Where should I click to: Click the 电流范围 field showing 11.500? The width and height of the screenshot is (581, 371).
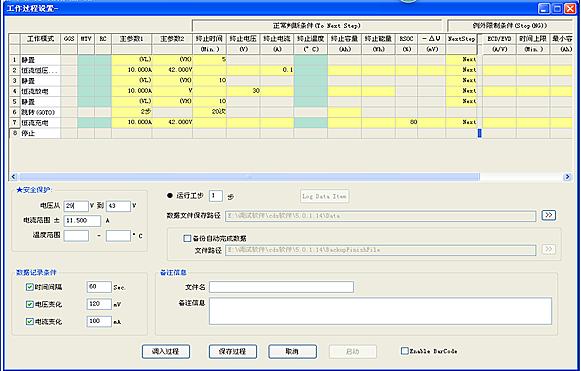[82, 221]
